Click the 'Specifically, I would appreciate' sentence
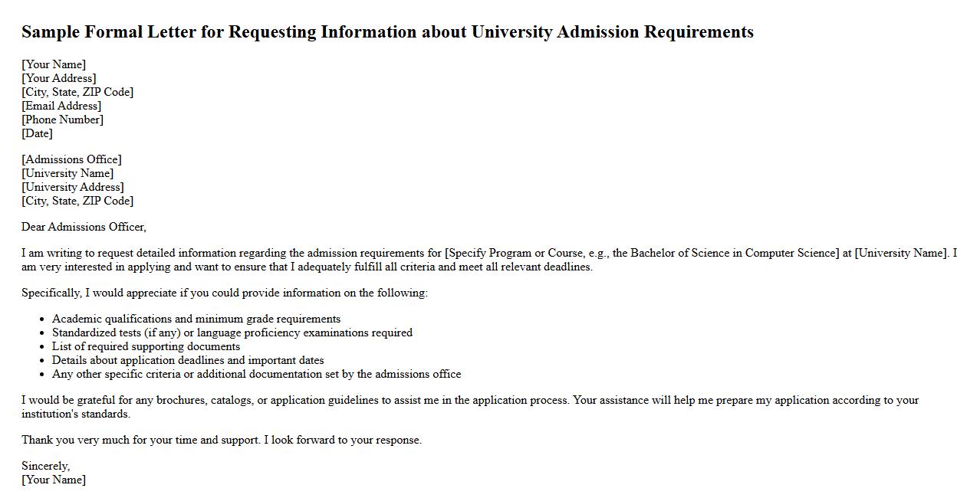 pos(225,293)
